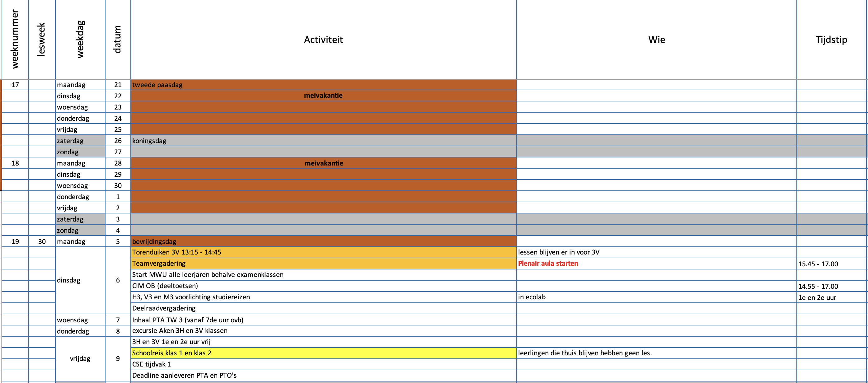Select the date '21' cell

118,85
